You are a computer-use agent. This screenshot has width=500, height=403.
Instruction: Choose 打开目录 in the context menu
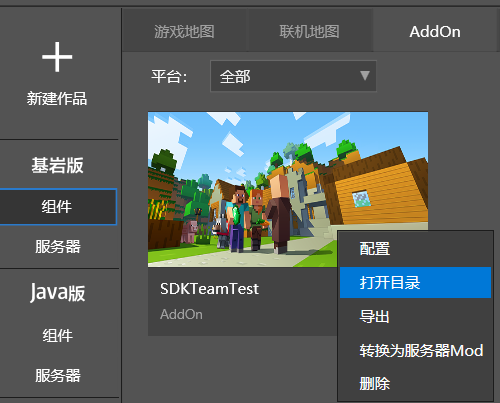tap(415, 282)
